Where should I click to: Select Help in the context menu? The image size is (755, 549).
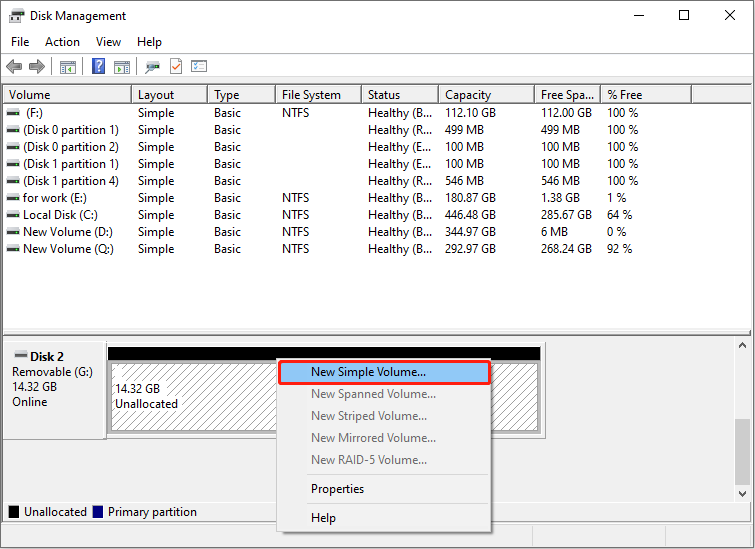(x=384, y=518)
